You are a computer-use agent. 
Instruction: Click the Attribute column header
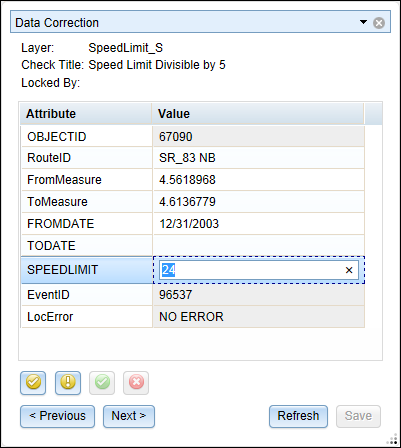click(x=86, y=114)
